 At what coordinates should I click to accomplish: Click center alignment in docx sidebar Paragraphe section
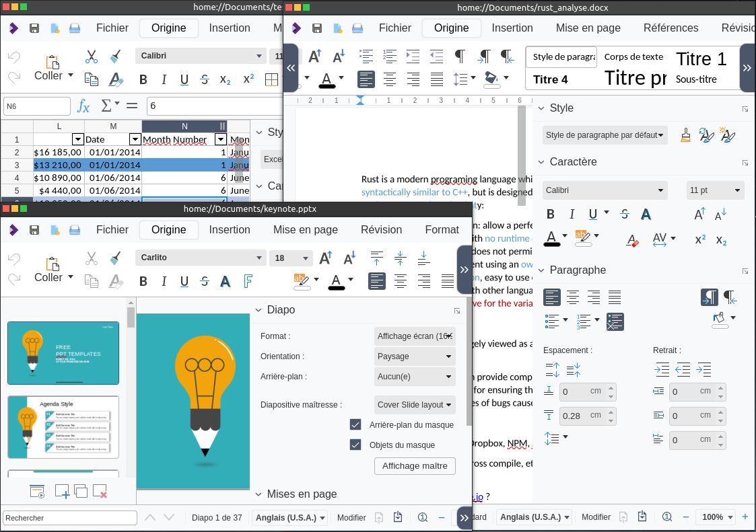point(573,297)
